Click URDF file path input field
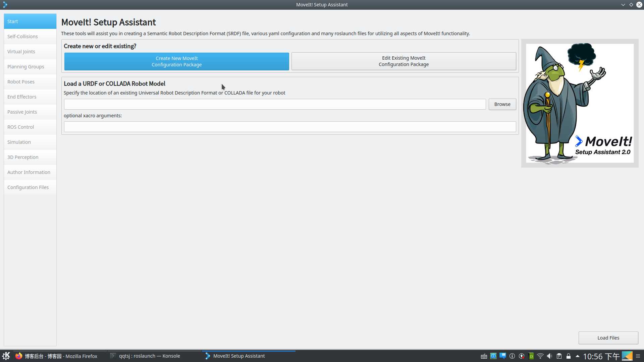644x362 pixels. [275, 104]
